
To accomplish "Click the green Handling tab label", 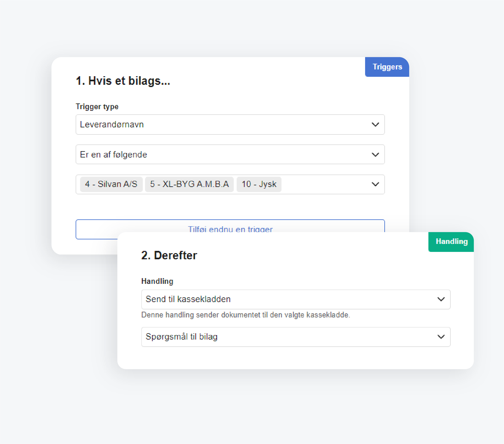I will 451,242.
